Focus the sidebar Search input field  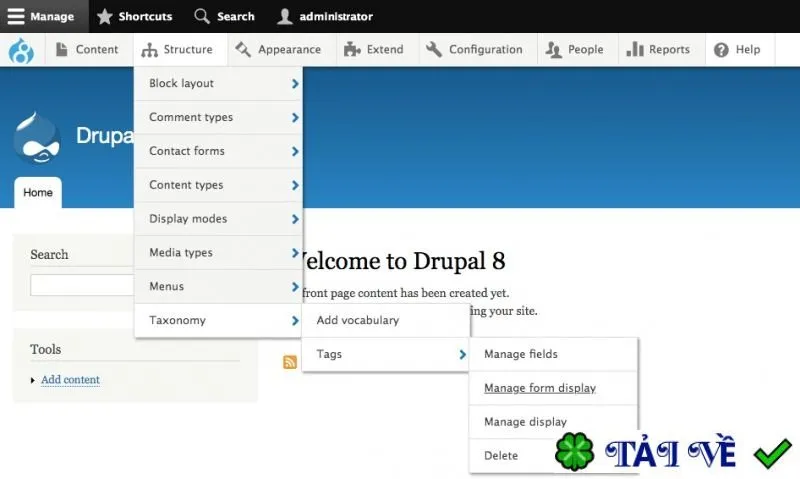click(x=82, y=285)
